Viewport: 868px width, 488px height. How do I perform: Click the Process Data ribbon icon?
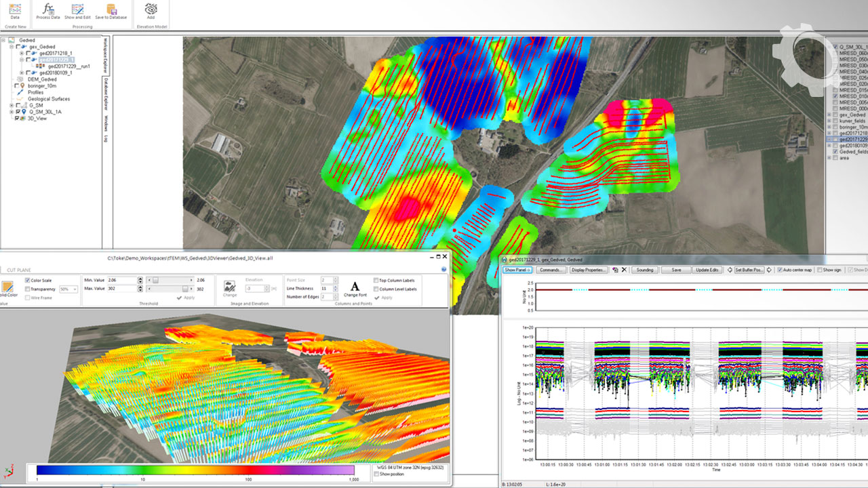point(48,10)
